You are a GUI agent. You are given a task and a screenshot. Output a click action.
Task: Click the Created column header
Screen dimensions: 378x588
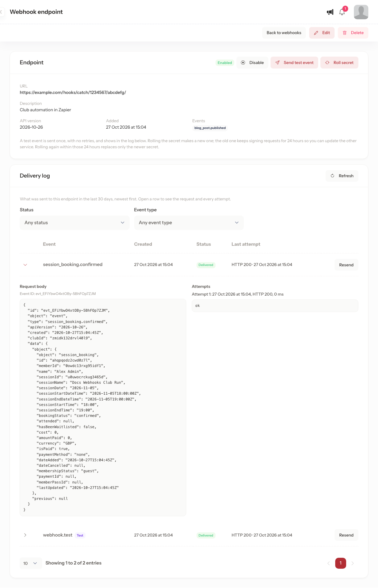tap(143, 244)
